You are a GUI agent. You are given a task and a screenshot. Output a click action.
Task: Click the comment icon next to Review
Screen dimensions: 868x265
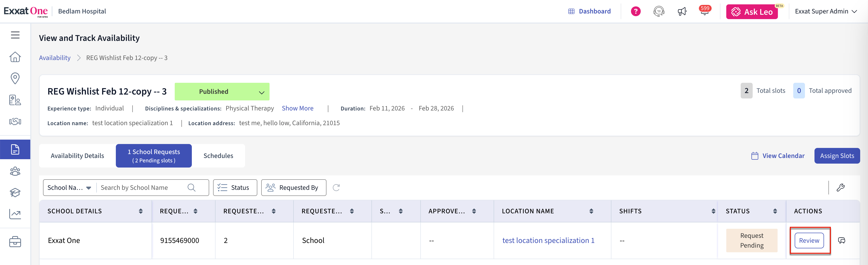coord(841,241)
